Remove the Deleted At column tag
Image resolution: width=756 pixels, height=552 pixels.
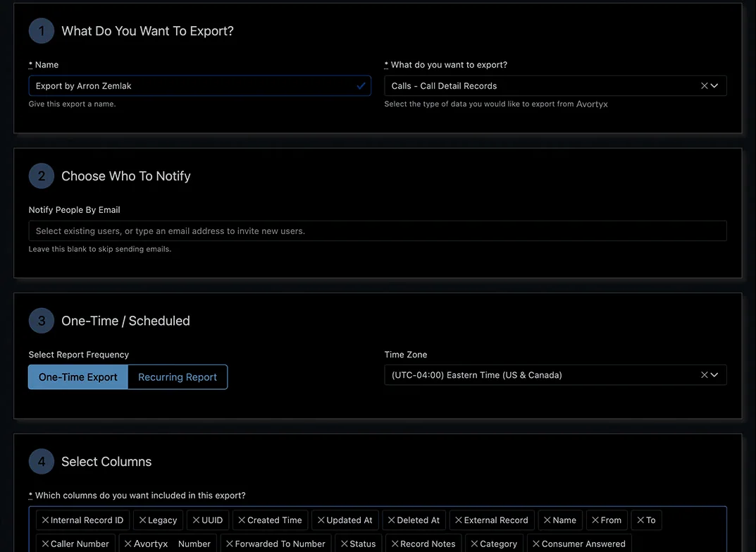pyautogui.click(x=392, y=520)
